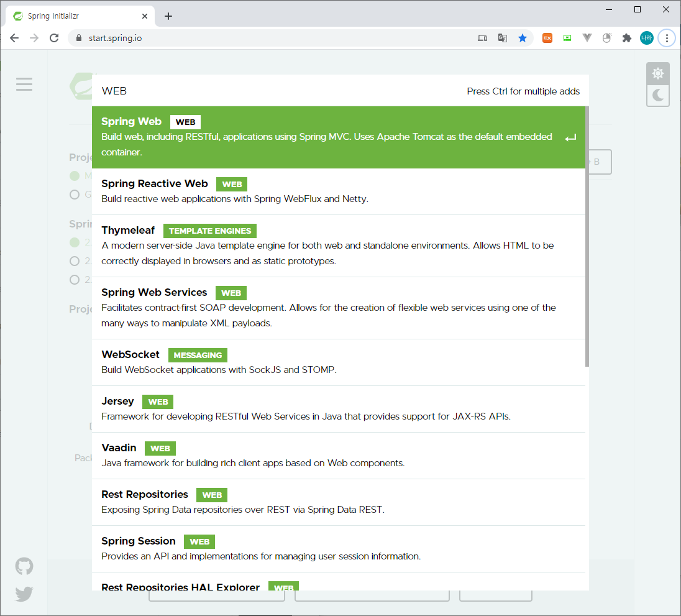Add the Rest Repositories HAL Explorer dependency
Viewport: 681px width, 616px height.
[x=339, y=582]
